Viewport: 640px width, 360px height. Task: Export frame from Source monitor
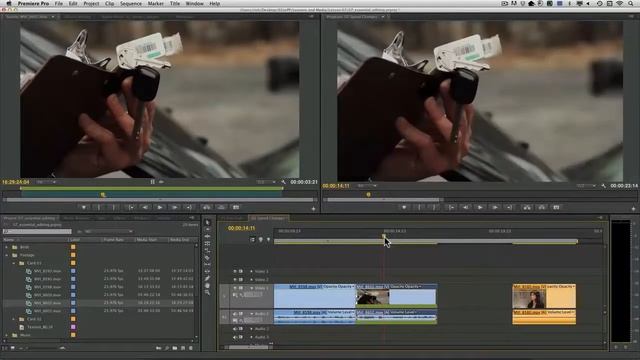click(x=236, y=207)
